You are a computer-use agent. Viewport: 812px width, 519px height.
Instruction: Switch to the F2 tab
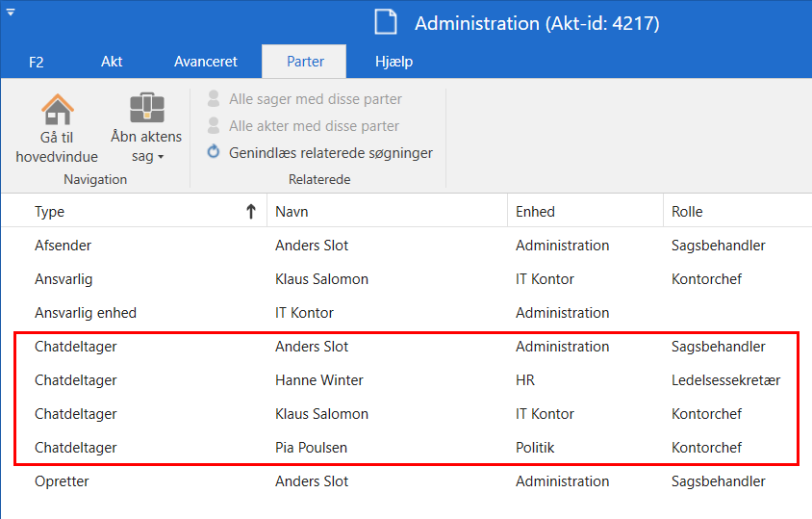37,62
